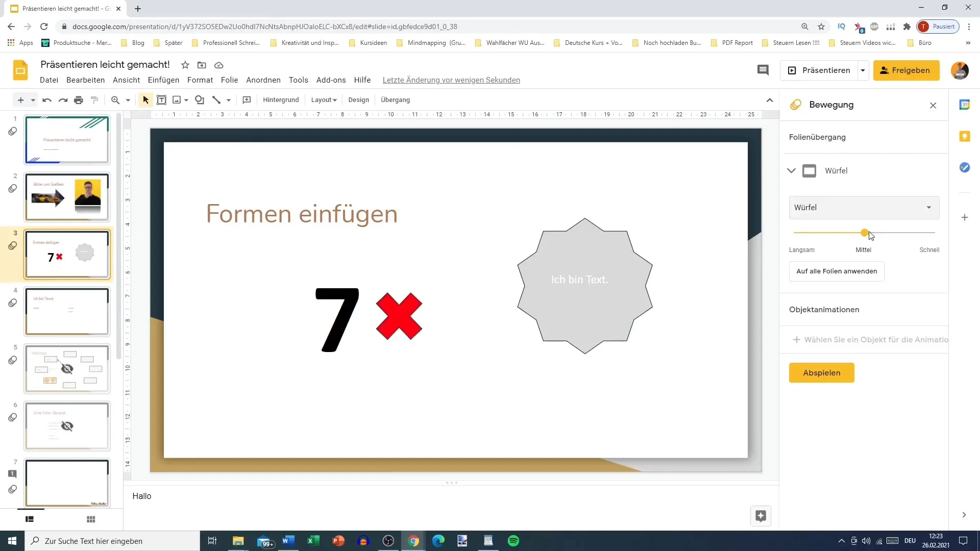Open Excel from the taskbar
This screenshot has height=551, width=980.
[313, 541]
